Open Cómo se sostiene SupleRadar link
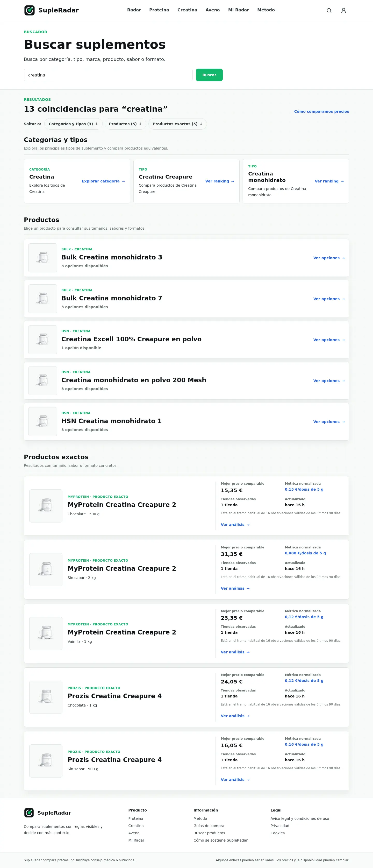 pyautogui.click(x=220, y=840)
